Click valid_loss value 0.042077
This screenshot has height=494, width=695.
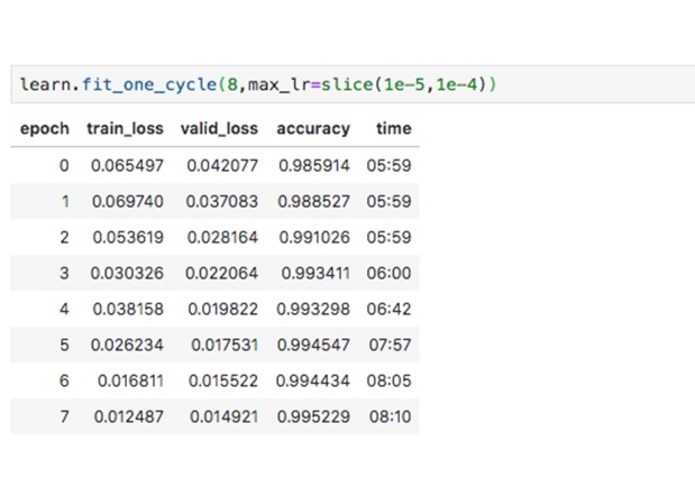[x=222, y=166]
